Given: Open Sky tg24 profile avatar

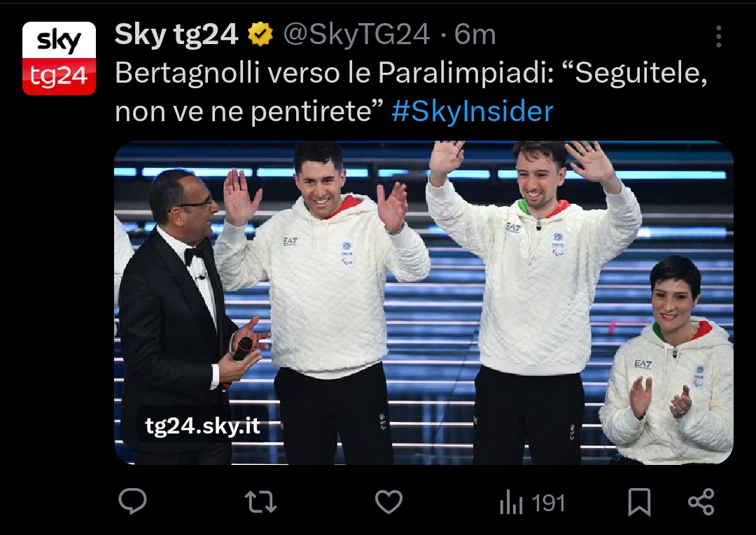Looking at the screenshot, I should [x=59, y=58].
